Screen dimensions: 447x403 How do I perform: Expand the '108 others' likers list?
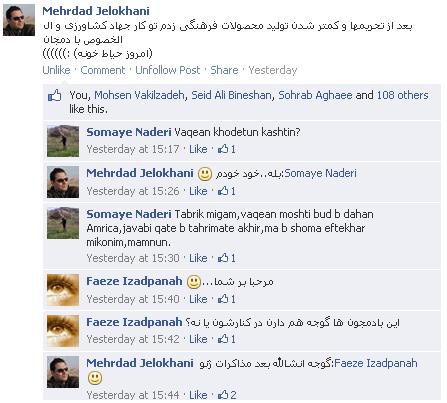402,95
